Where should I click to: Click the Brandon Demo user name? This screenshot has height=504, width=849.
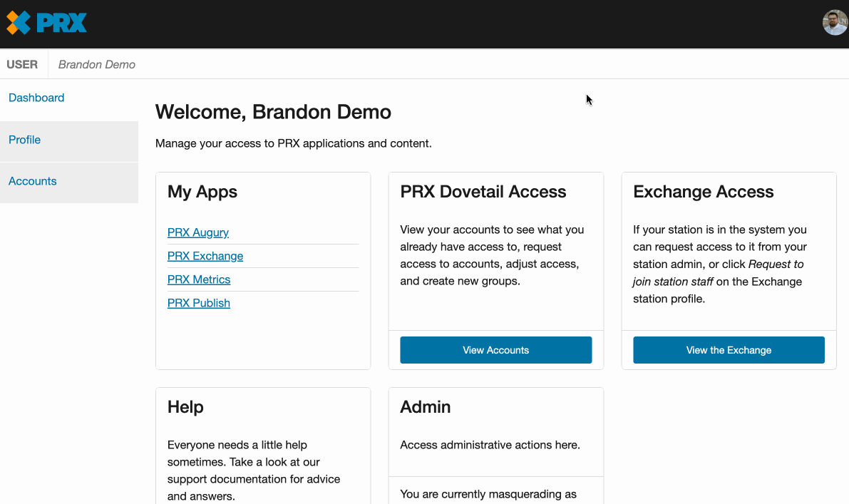[x=97, y=64]
